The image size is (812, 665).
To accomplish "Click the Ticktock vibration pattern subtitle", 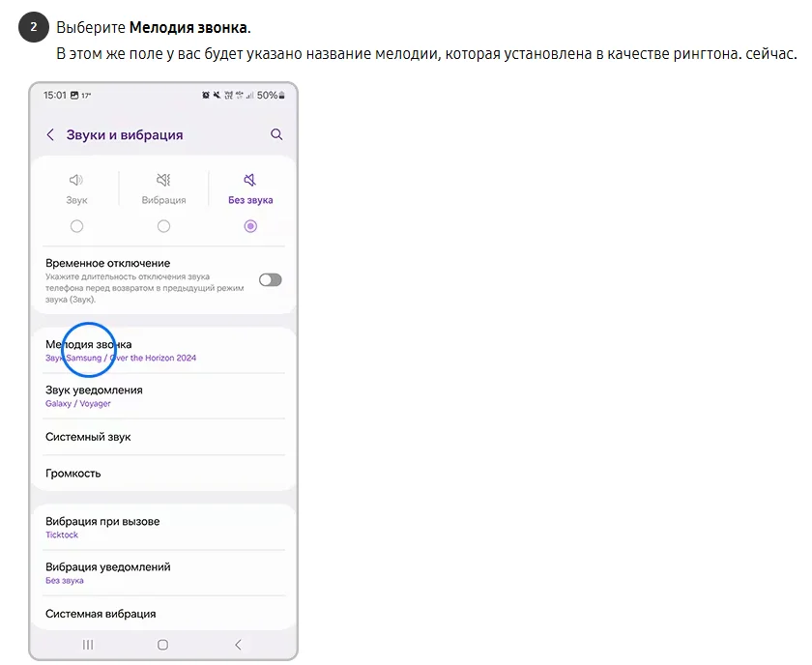I will [62, 535].
